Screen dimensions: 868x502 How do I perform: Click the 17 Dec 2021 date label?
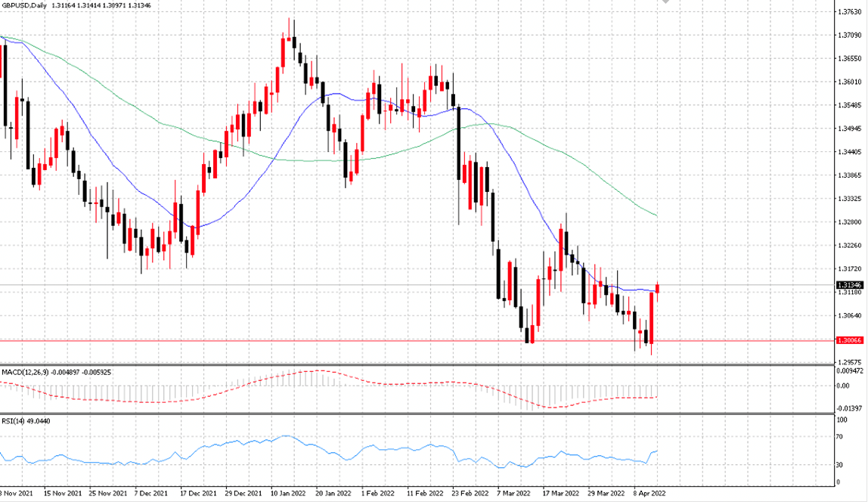point(198,493)
